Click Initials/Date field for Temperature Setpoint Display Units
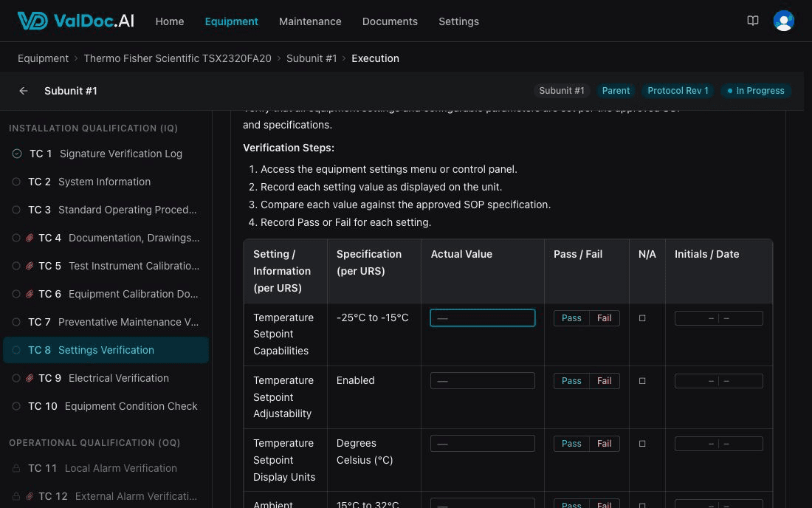The image size is (812, 508). (x=719, y=443)
